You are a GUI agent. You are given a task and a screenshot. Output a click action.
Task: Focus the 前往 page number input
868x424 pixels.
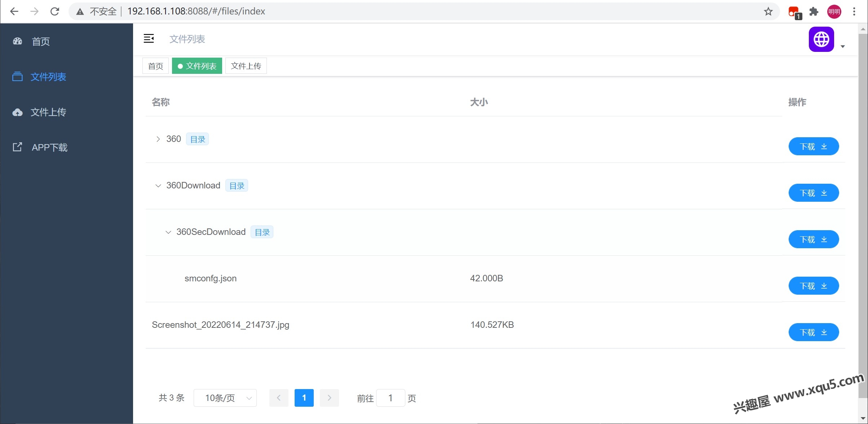click(x=391, y=398)
